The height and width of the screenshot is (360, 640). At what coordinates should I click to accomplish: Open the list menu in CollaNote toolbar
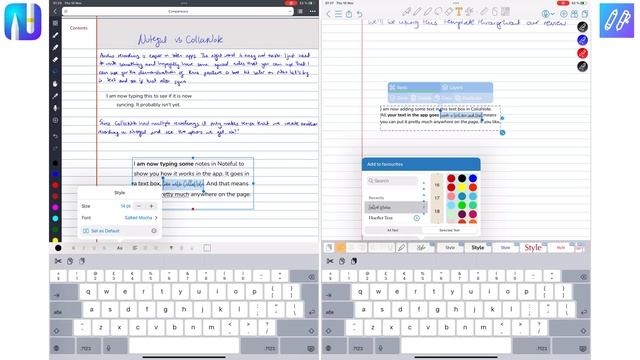(x=338, y=14)
